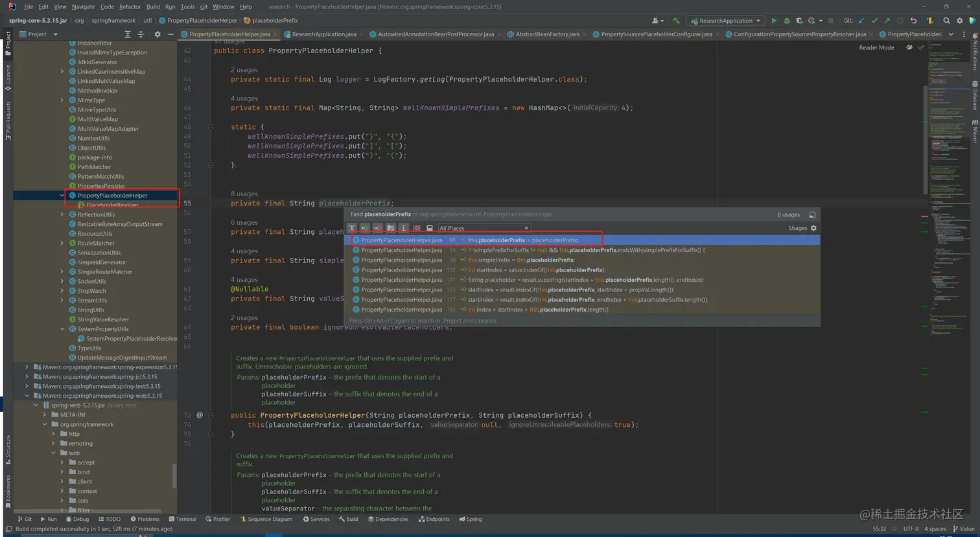Open the ResearchApplication run configuration dropdown
Screen dimensions: 980x537
(726, 21)
